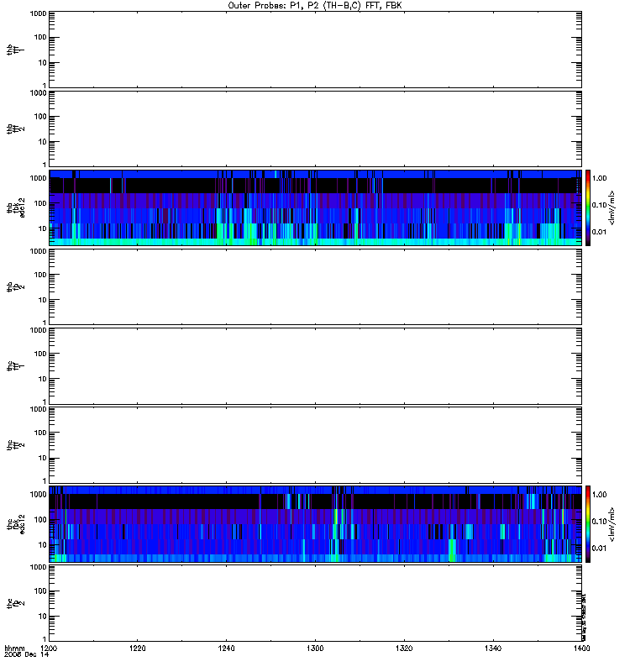Click the "1220" time axis label
Image resolution: width=630 pixels, height=672 pixels.
pyautogui.click(x=138, y=648)
